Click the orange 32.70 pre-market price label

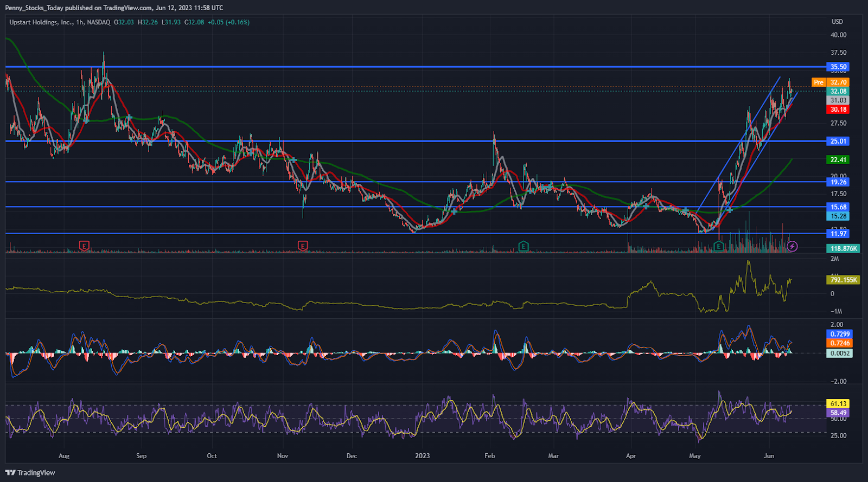(x=838, y=82)
